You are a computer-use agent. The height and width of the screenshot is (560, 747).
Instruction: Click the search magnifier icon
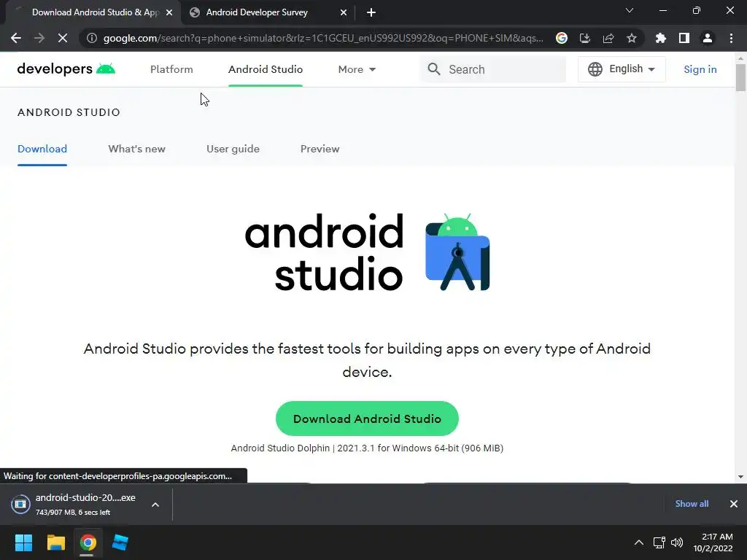434,69
